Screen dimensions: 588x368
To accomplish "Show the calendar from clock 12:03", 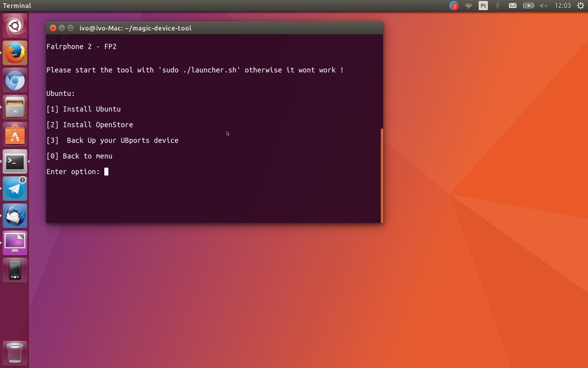I will pyautogui.click(x=563, y=6).
